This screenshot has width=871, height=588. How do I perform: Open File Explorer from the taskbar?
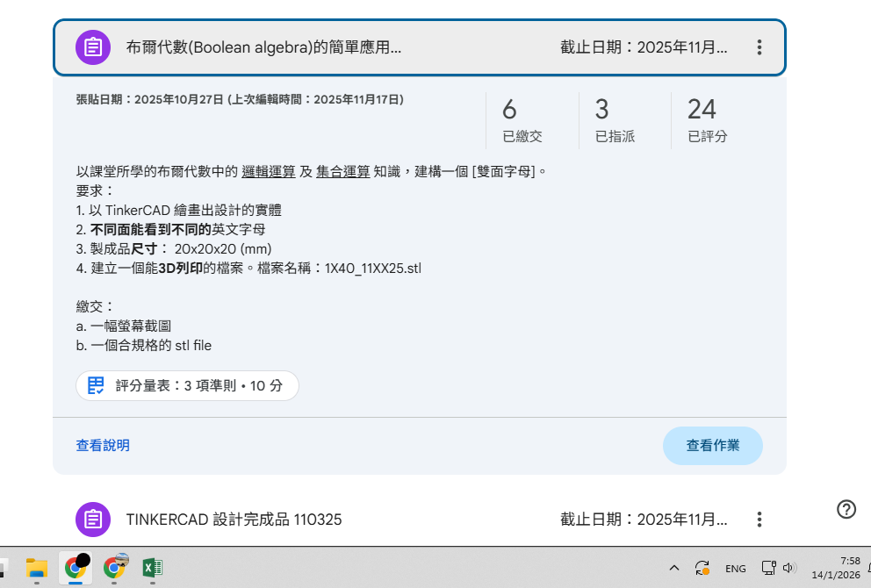(36, 568)
